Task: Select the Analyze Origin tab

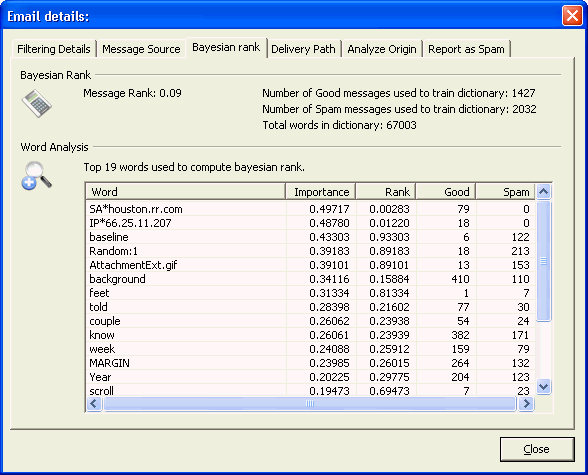Action: click(382, 49)
